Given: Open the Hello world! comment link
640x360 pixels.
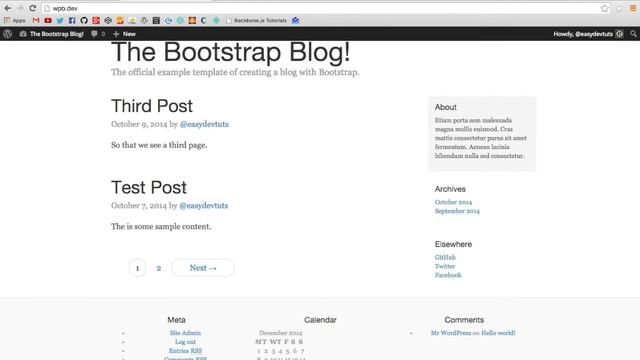Looking at the screenshot, I should tap(498, 333).
